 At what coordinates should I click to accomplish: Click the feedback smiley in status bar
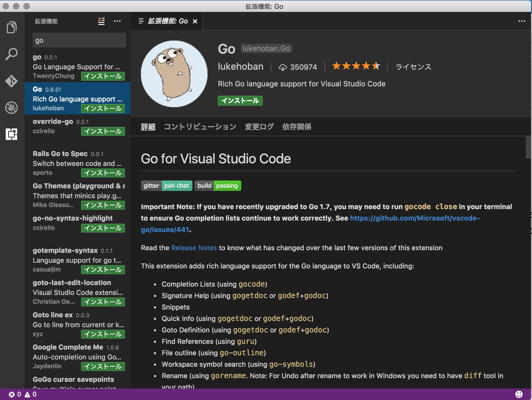(x=519, y=394)
